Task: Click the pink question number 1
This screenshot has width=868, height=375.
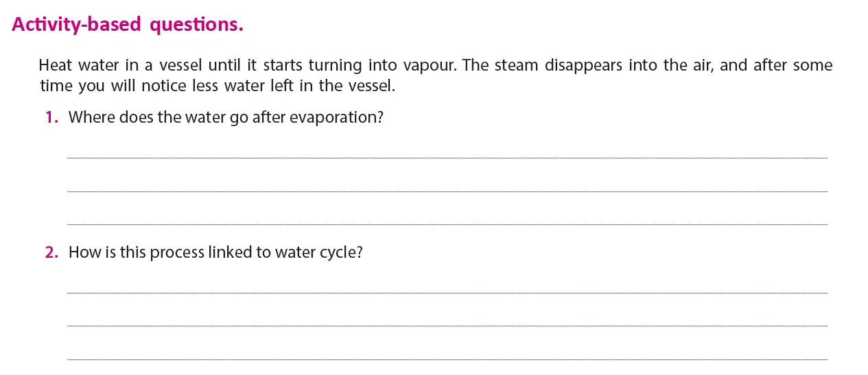Action: [x=51, y=117]
